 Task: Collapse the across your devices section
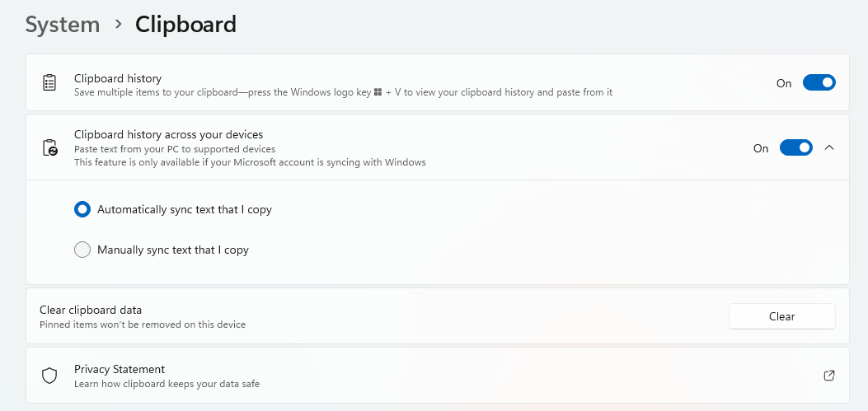pyautogui.click(x=829, y=148)
